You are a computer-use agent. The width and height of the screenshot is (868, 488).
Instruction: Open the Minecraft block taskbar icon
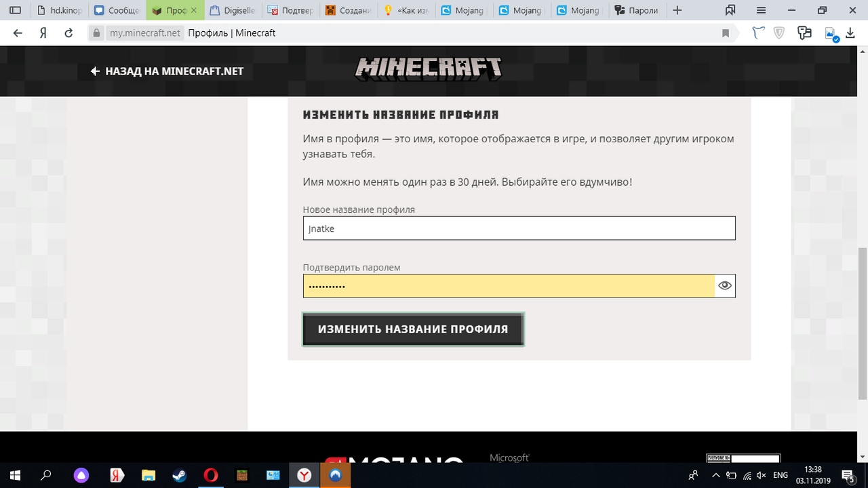[x=242, y=475]
